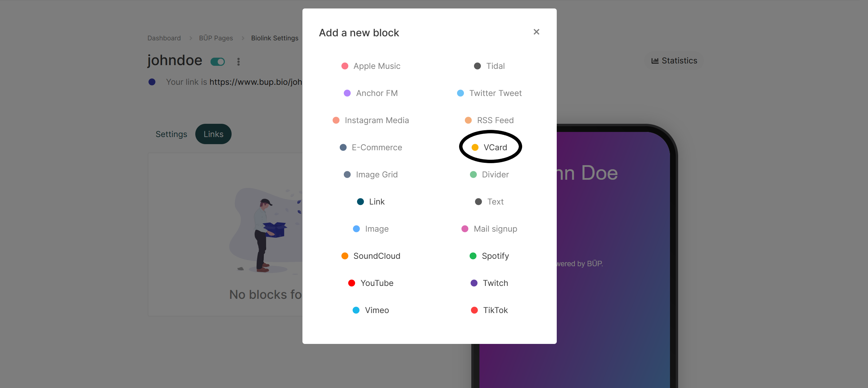The image size is (868, 388).
Task: Add a YouTube block
Action: [371, 283]
